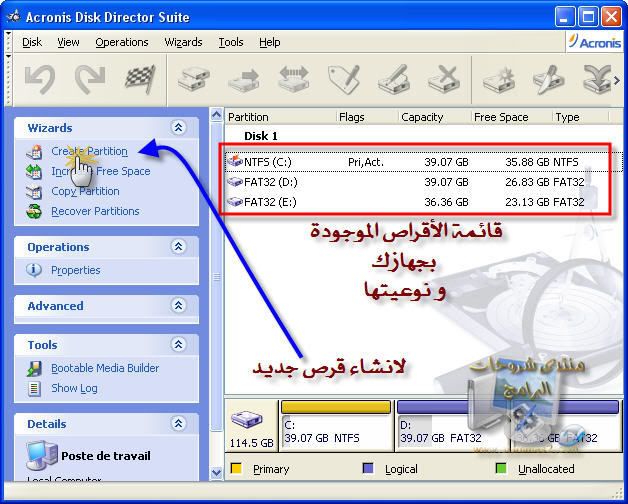The image size is (628, 504).
Task: Click the NTFS (C:) partition row icon
Action: point(235,161)
